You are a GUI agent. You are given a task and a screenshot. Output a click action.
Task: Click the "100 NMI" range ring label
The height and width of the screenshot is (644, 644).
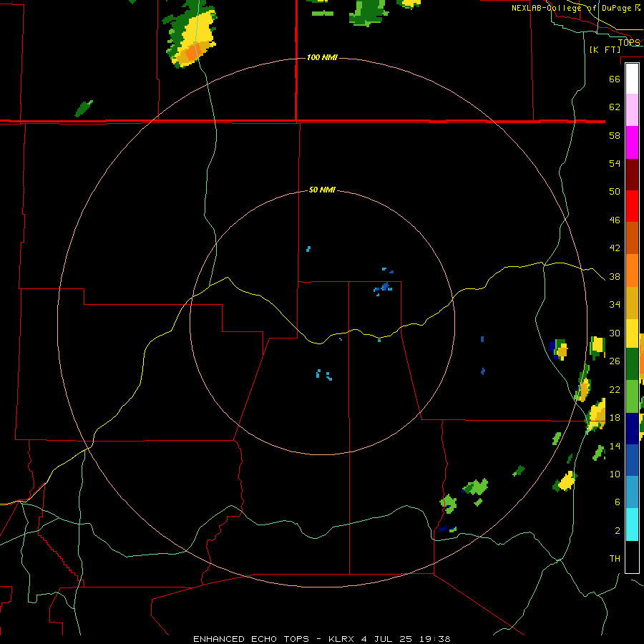(322, 57)
